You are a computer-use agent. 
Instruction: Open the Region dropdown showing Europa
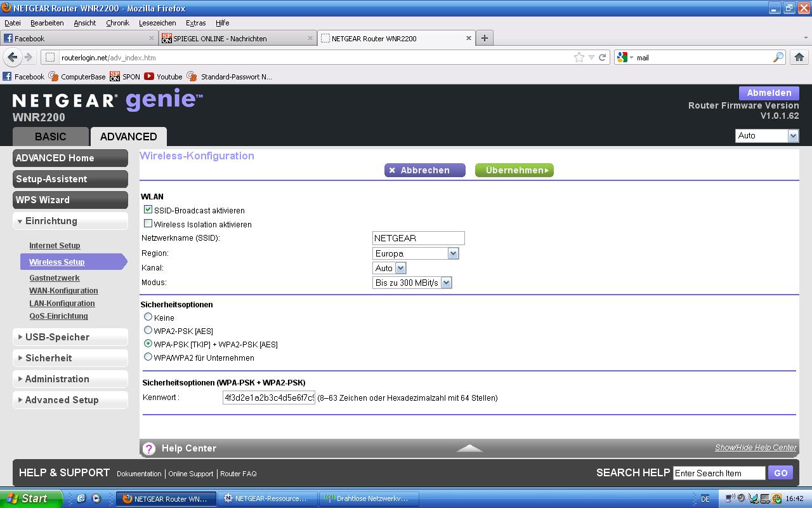pos(416,253)
